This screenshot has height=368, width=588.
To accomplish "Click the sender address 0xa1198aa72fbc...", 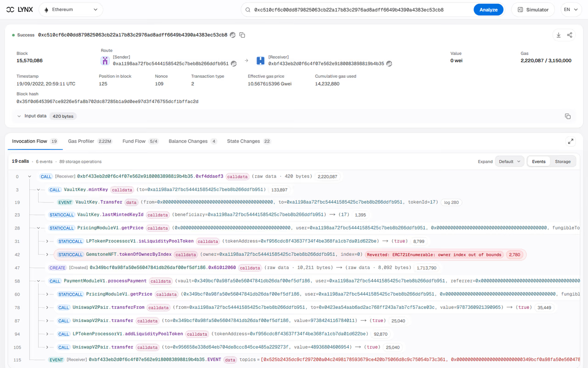I will [170, 64].
